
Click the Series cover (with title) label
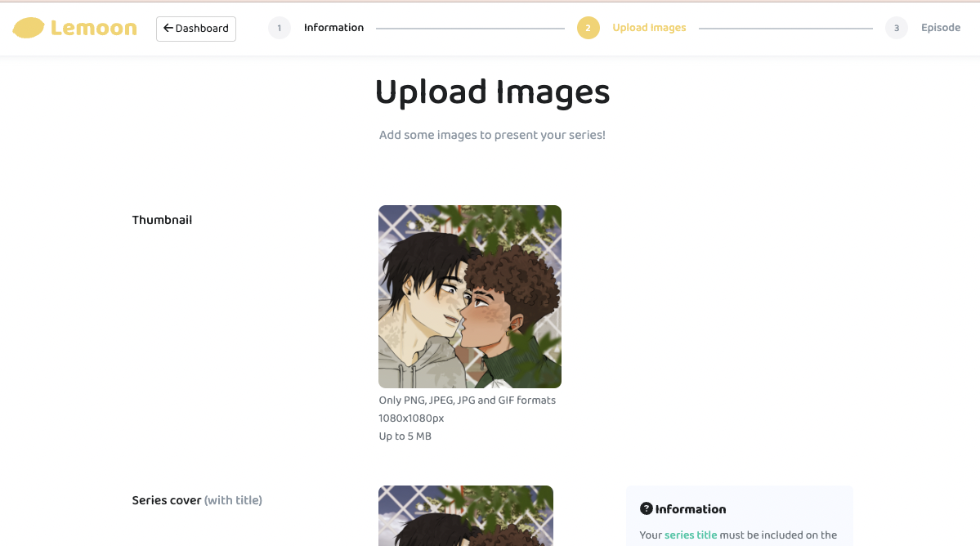197,500
